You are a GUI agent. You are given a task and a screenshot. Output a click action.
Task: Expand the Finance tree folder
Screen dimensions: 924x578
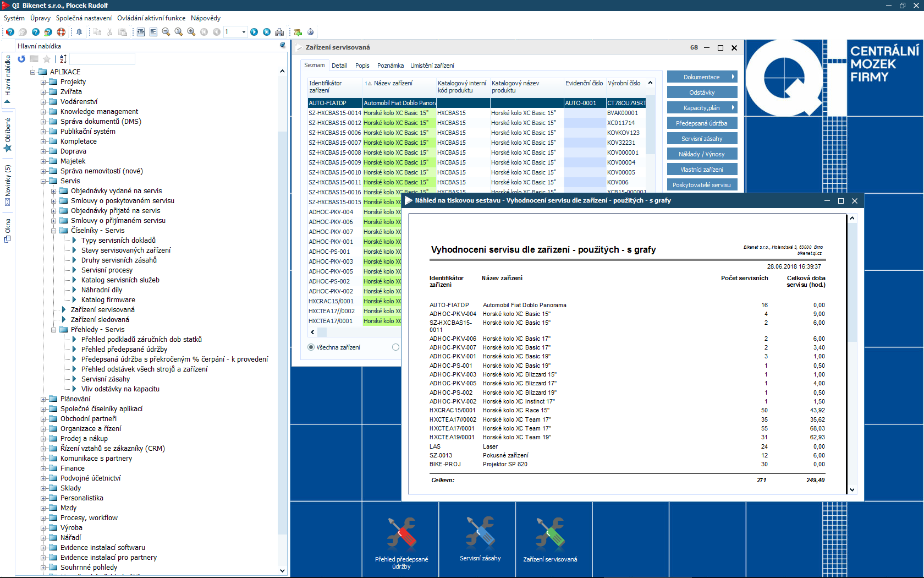[x=43, y=468]
